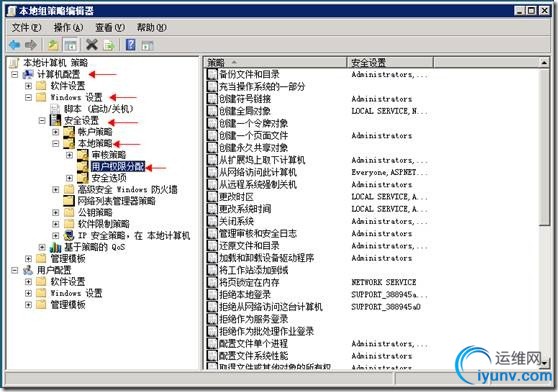The image size is (558, 392).
Task: Click the policy list scroll up arrow
Action: point(544,63)
